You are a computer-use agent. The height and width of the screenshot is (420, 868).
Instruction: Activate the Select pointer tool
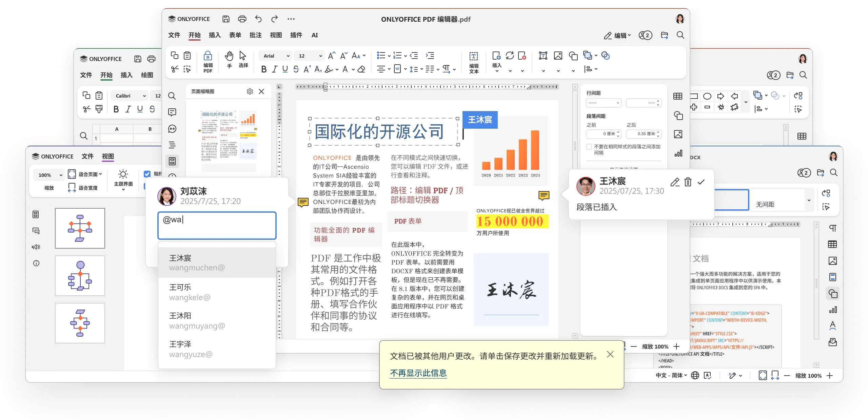coord(243,60)
